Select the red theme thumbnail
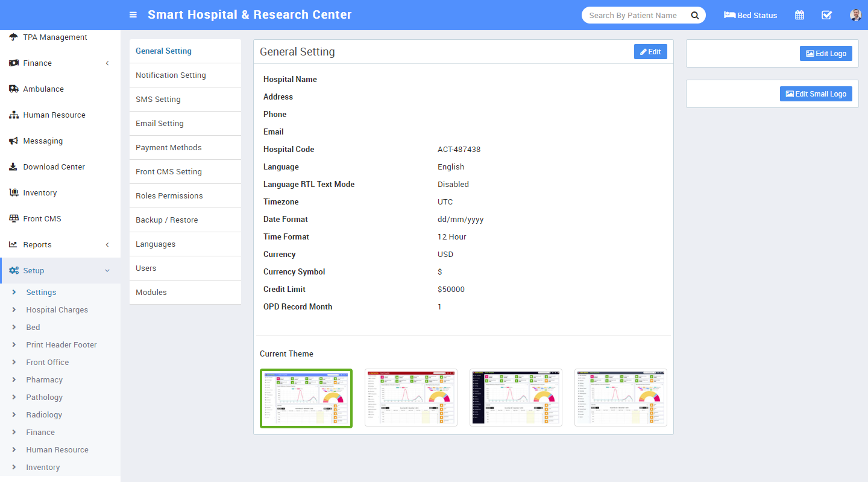 (x=411, y=398)
